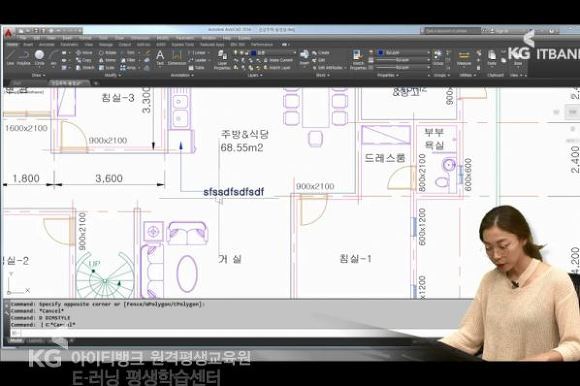Expand the Draw panel flyout
The height and width of the screenshot is (386, 580).
pyautogui.click(x=38, y=75)
